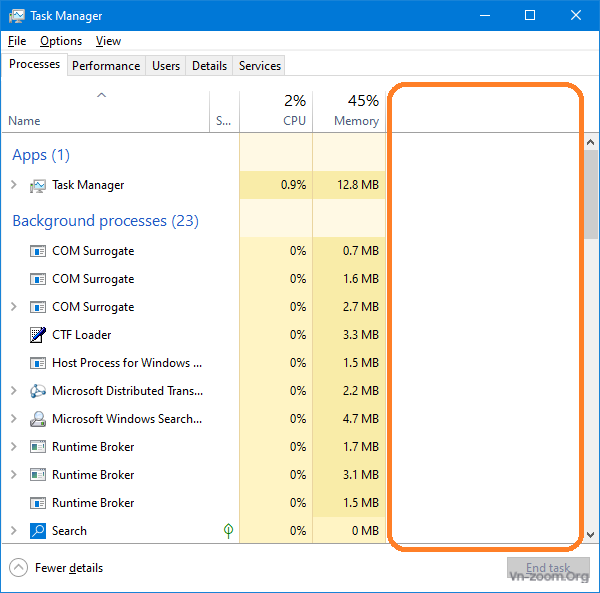Click the 0 MB memory cell

click(x=349, y=531)
